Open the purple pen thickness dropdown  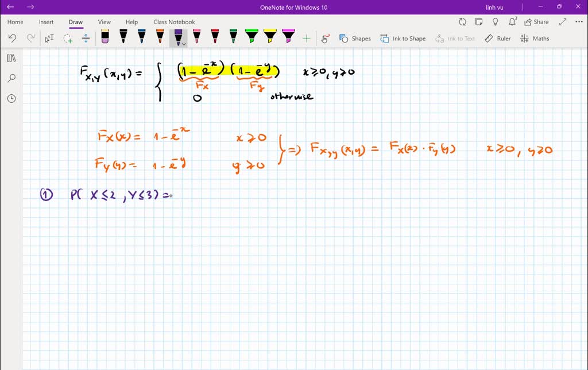[x=183, y=44]
